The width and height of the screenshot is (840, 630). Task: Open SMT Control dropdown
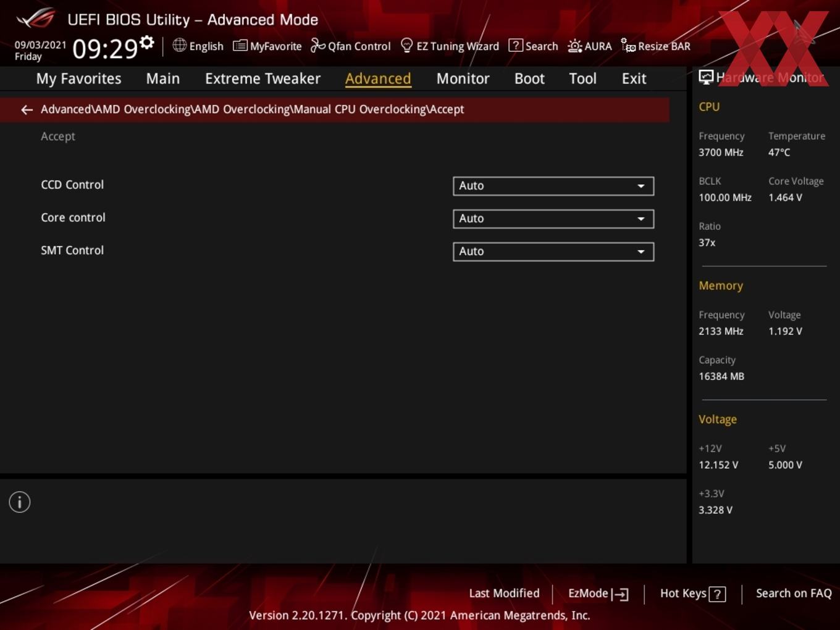pos(553,251)
